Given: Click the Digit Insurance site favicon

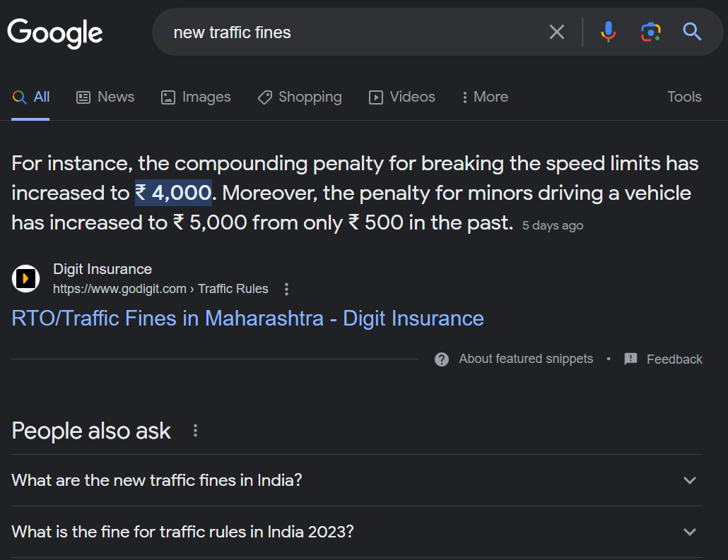Looking at the screenshot, I should pyautogui.click(x=26, y=278).
